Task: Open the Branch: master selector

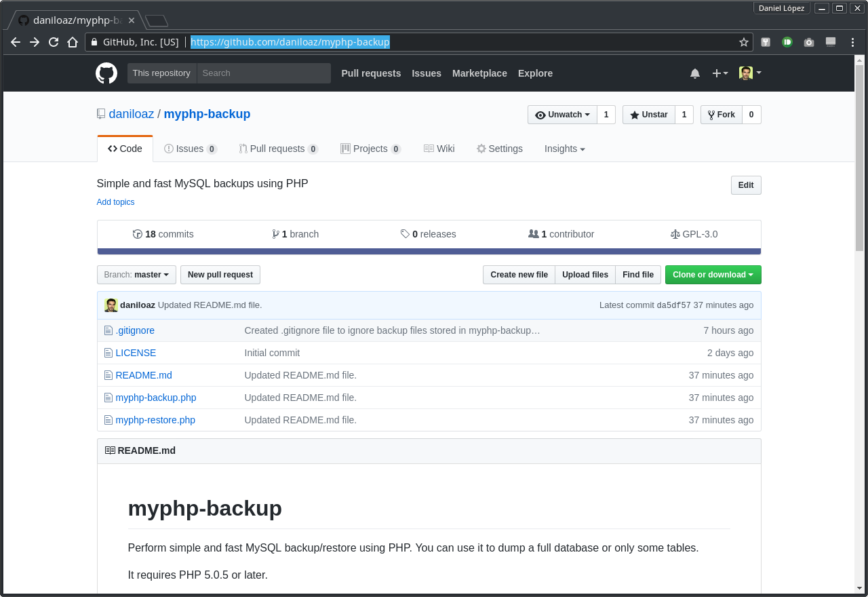Action: (136, 275)
